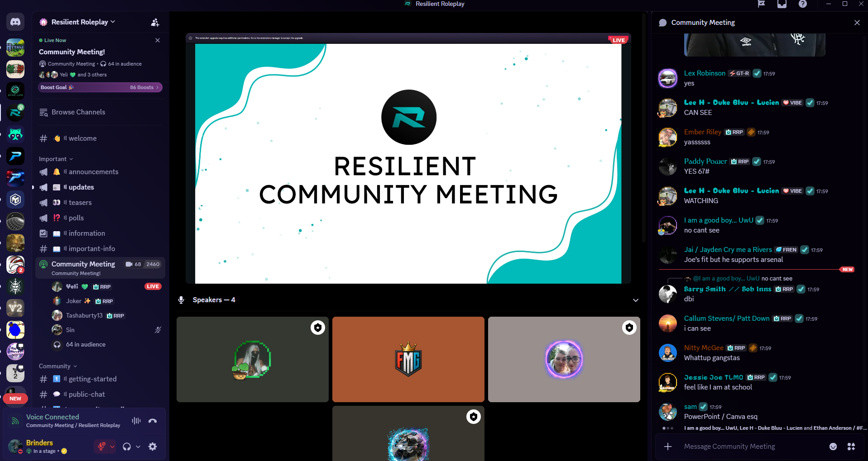Collapse the Important category
This screenshot has width=868, height=461.
[x=56, y=159]
